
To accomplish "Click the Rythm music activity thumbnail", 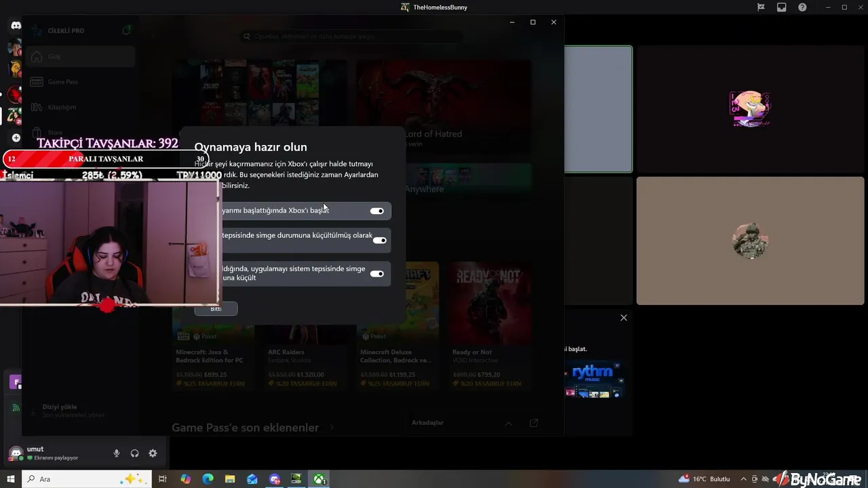I will (x=595, y=381).
